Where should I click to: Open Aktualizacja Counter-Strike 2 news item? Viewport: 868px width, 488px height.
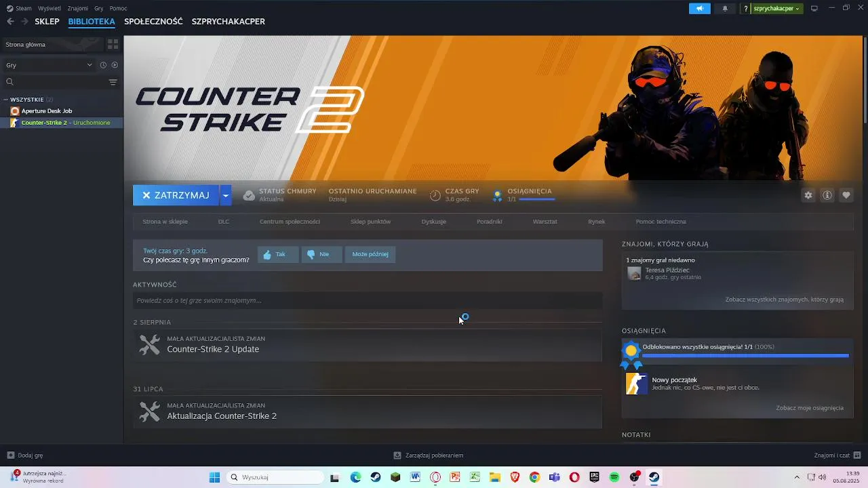click(x=368, y=412)
